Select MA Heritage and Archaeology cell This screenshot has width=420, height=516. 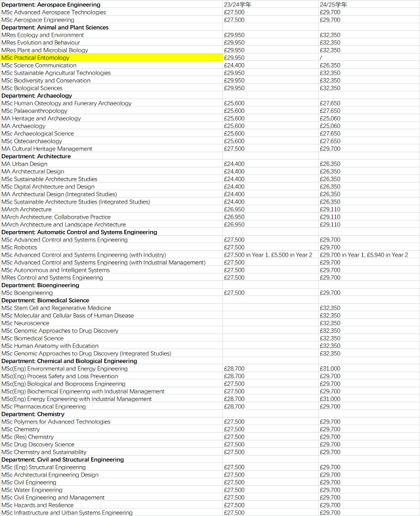(112, 118)
